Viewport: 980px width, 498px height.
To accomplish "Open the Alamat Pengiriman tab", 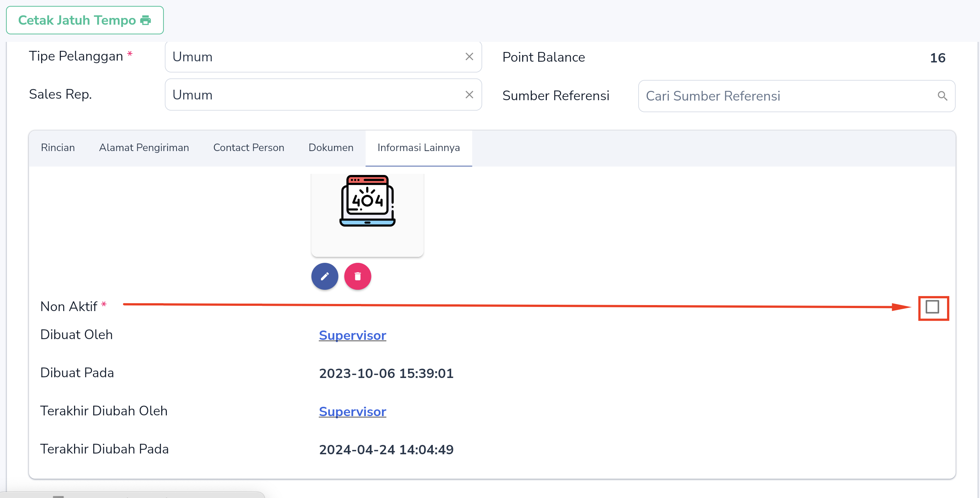I will click(x=144, y=148).
